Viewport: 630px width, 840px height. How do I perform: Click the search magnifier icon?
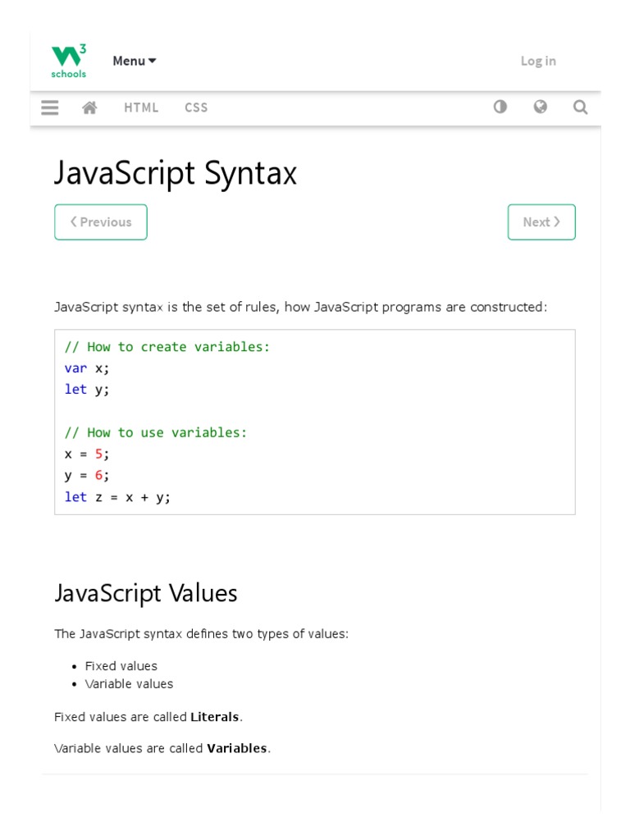580,107
